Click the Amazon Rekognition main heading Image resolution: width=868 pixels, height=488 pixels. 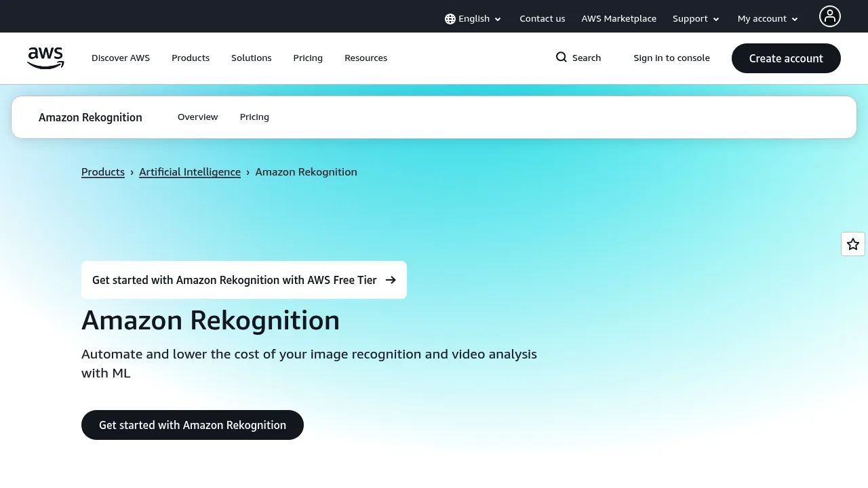point(210,321)
